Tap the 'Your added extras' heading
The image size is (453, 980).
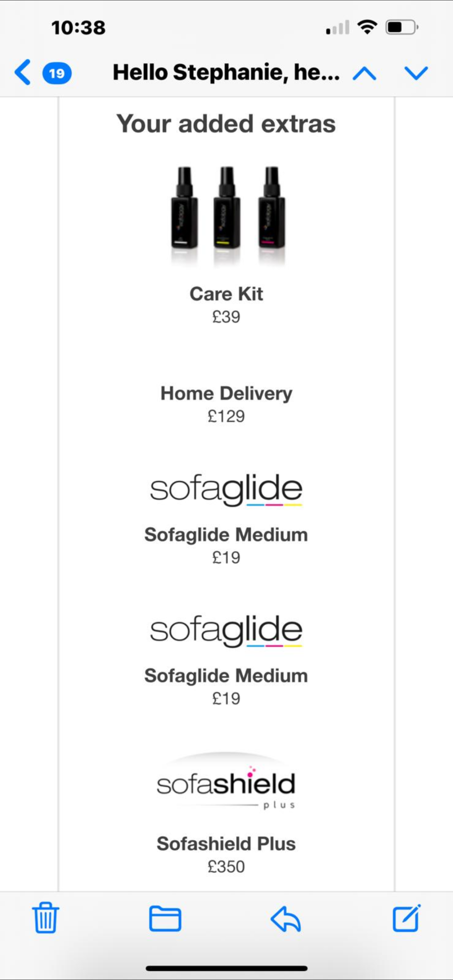point(226,124)
